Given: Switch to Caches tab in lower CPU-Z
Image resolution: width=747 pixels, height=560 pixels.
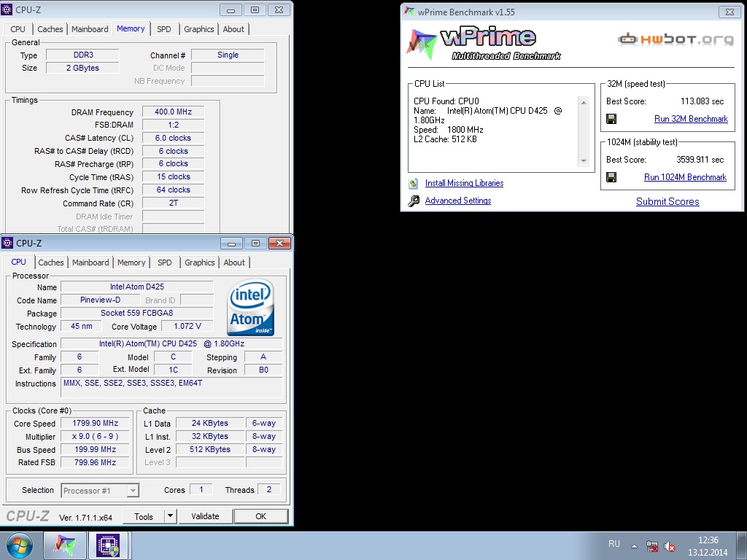Looking at the screenshot, I should coord(51,262).
